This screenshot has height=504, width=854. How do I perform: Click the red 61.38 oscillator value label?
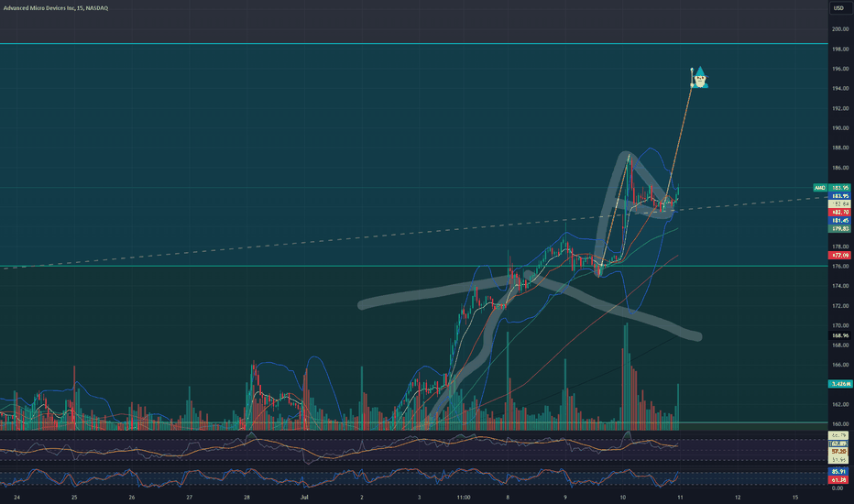(x=839, y=479)
